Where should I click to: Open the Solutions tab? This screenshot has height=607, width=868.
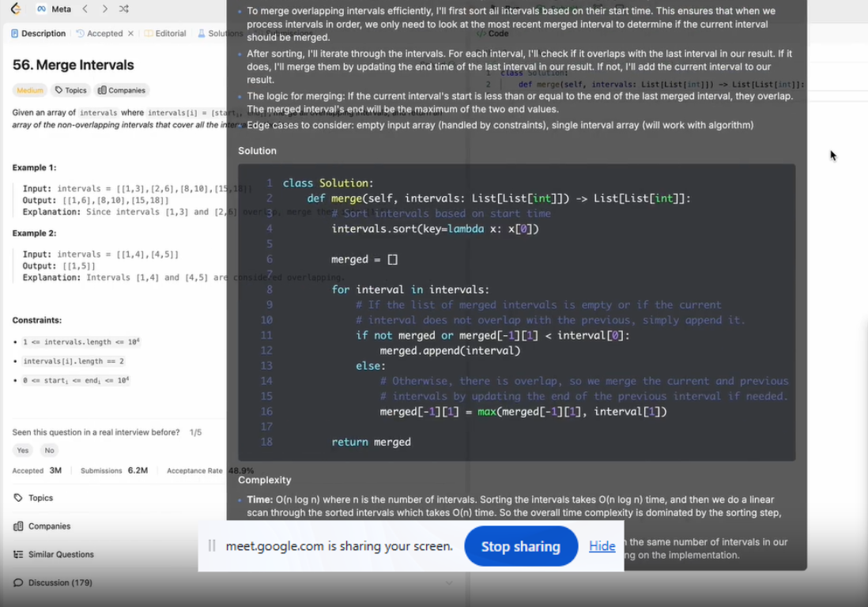click(x=220, y=33)
